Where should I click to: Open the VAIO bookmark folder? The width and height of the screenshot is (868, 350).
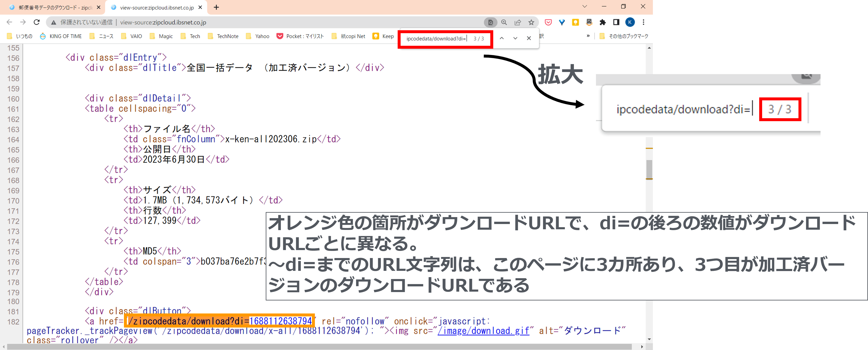132,36
